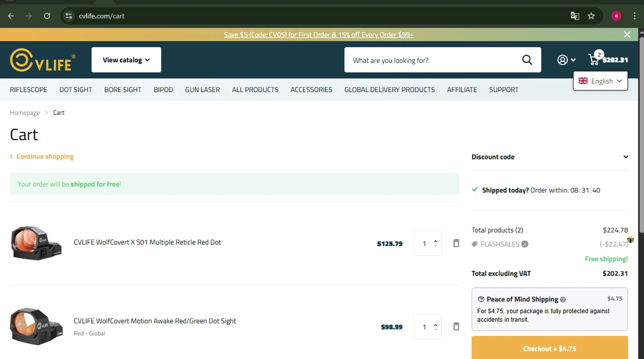Close the promo banner with the X
This screenshot has height=359, width=644.
(627, 34)
